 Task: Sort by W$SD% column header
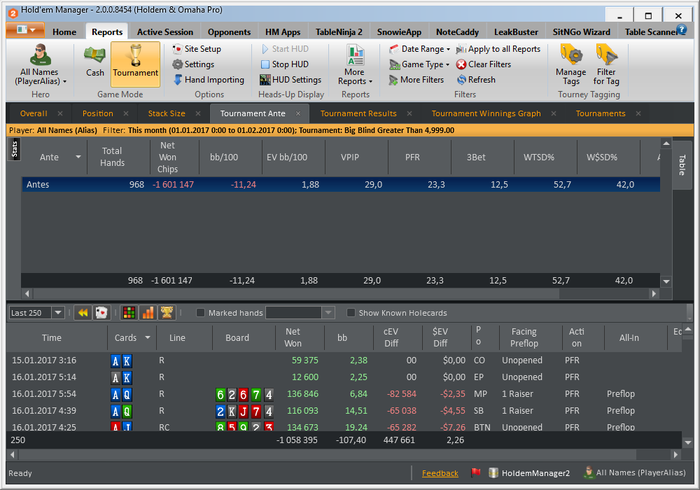[601, 157]
